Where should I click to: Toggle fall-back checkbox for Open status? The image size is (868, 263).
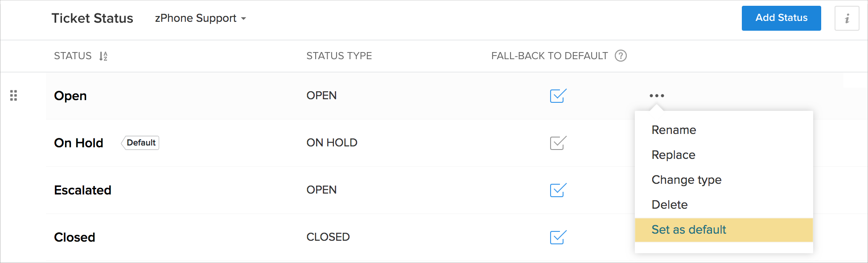[558, 96]
